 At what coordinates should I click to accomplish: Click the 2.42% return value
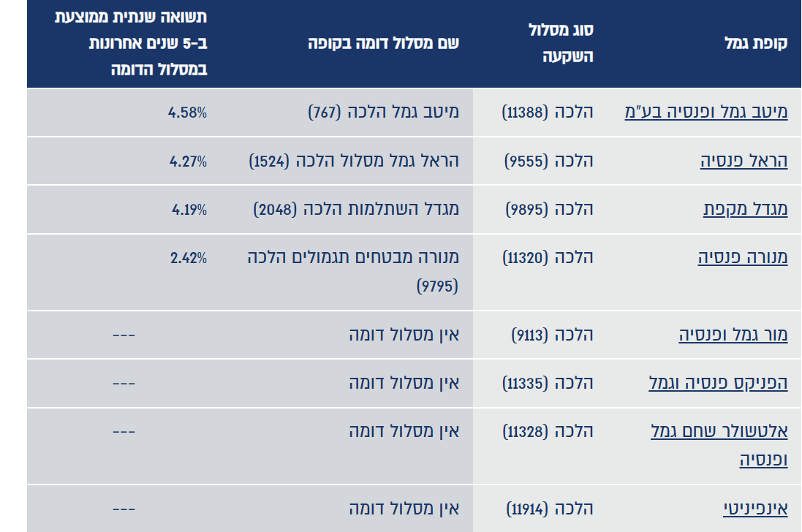[x=189, y=257]
